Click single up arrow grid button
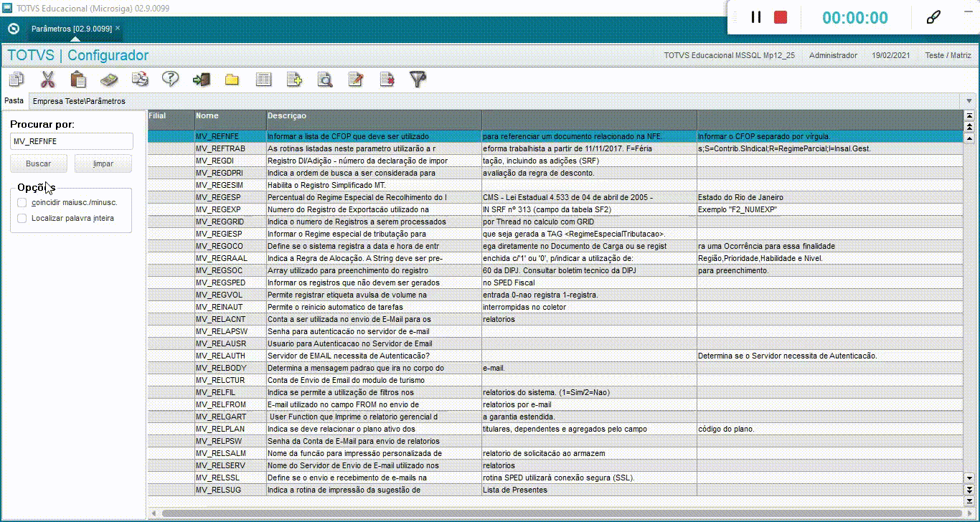 (970, 137)
